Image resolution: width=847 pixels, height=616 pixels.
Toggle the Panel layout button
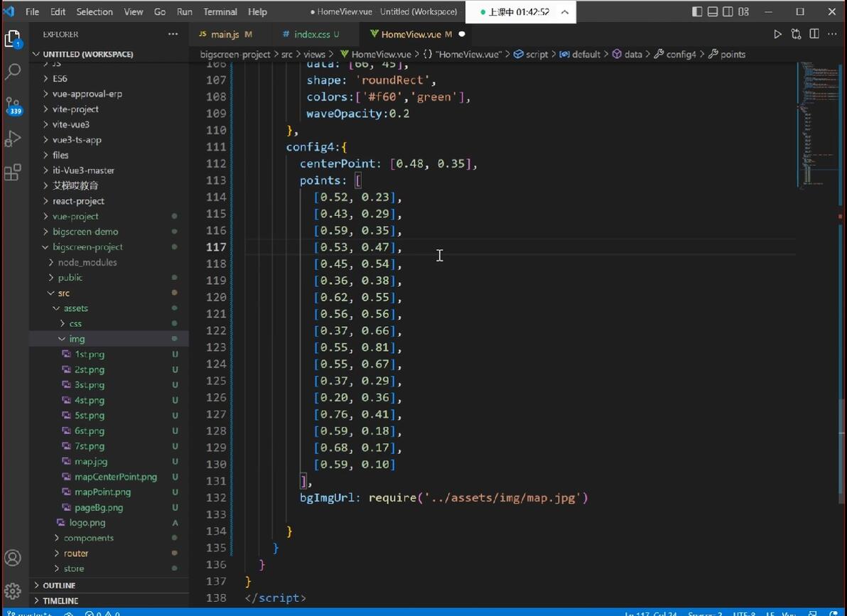(713, 11)
